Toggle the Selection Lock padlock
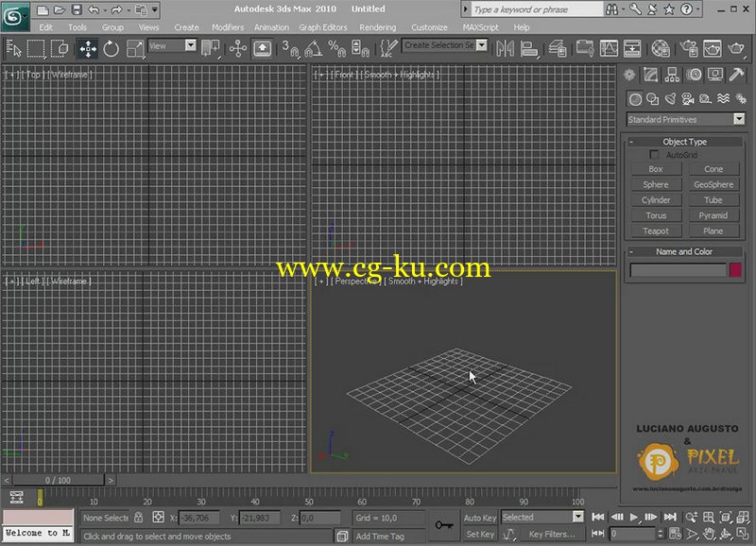 (138, 518)
